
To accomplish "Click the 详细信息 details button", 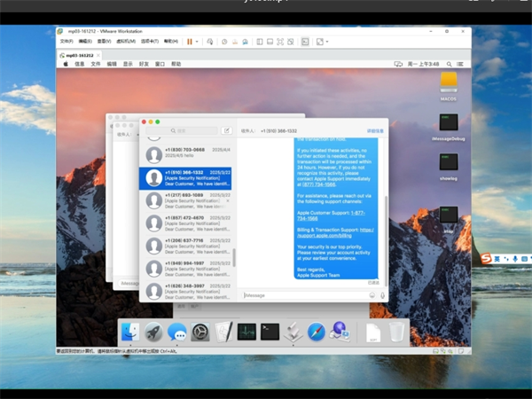I will (376, 130).
